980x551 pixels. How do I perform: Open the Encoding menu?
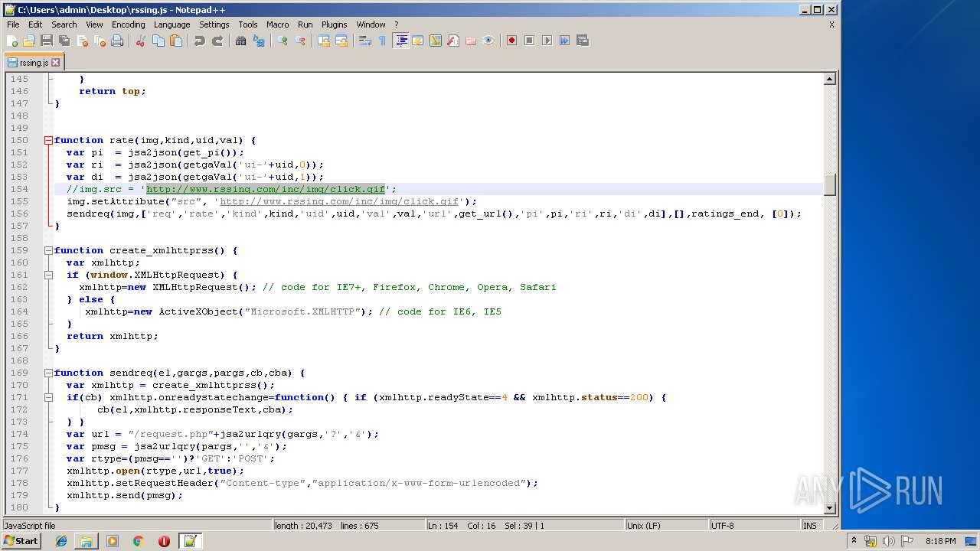click(129, 24)
